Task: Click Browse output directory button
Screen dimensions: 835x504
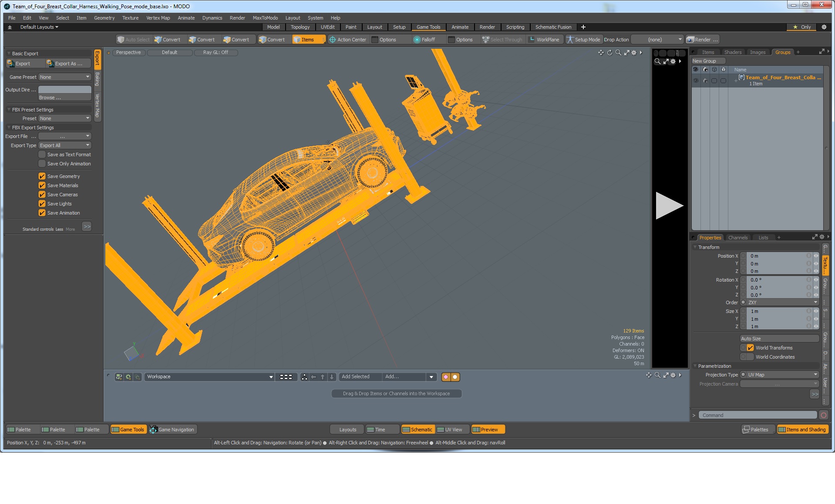Action: point(65,97)
